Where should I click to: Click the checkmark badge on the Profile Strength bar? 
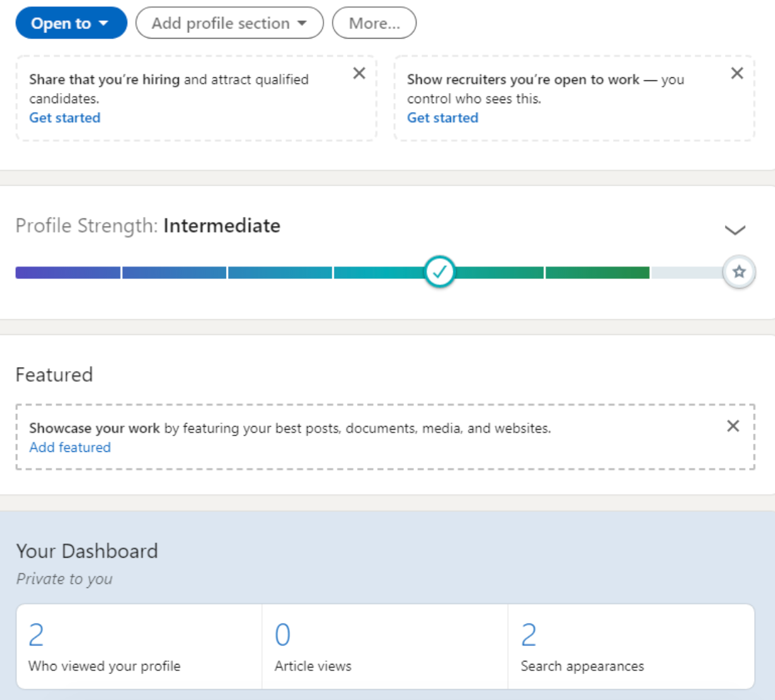(440, 272)
